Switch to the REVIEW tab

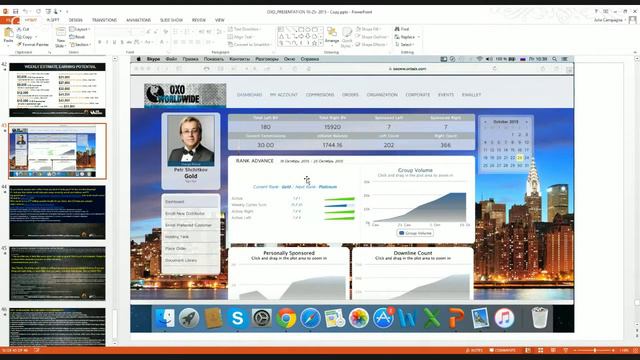[199, 20]
